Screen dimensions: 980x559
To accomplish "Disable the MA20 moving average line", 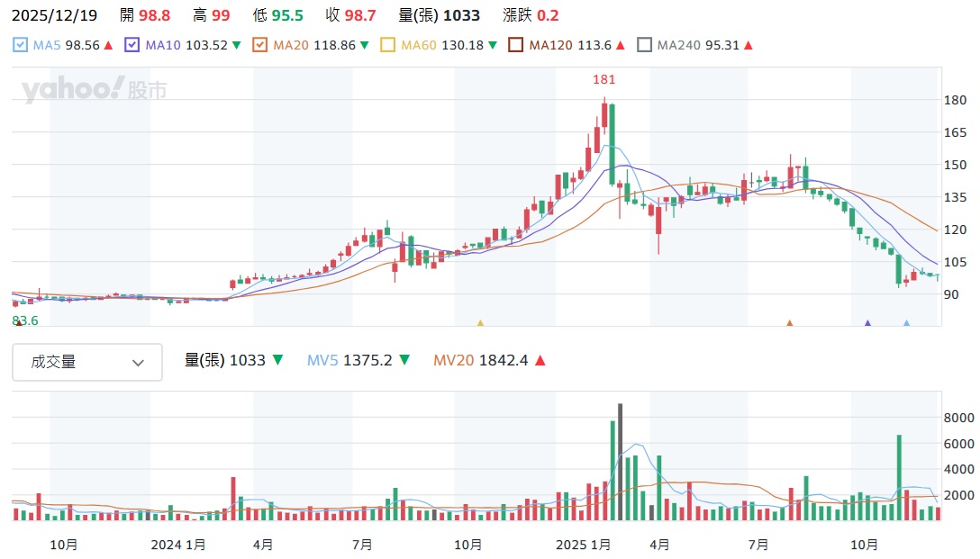I will pos(260,45).
